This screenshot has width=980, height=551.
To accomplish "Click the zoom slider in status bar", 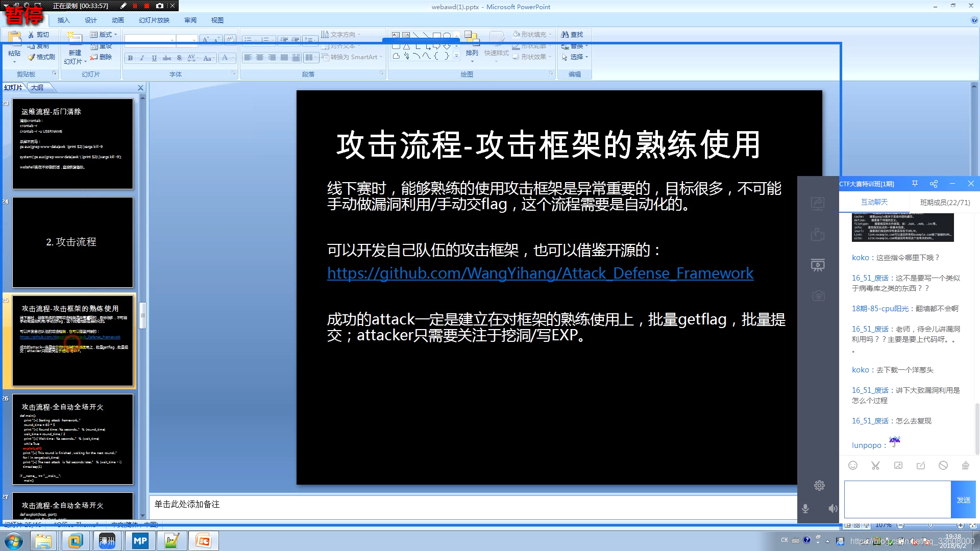I will [930, 525].
